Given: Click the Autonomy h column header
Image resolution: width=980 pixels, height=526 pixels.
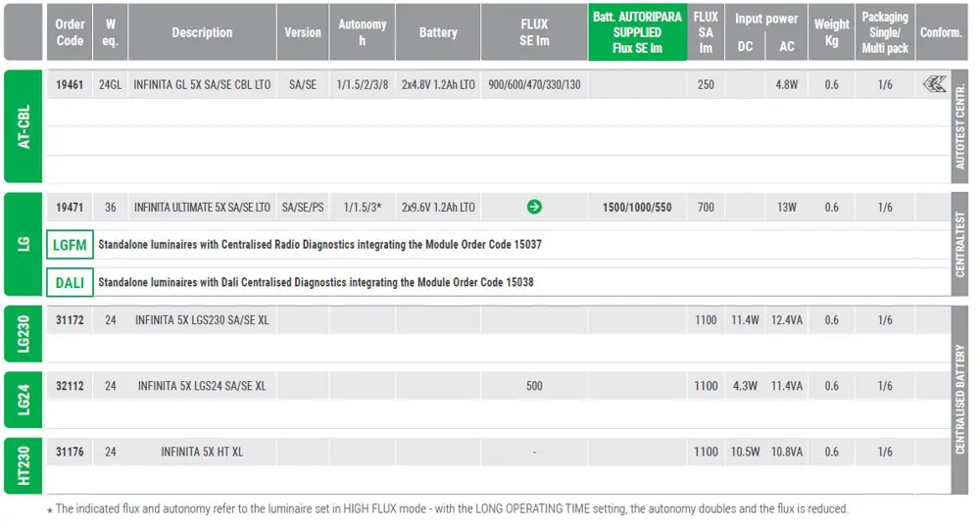Looking at the screenshot, I should (x=362, y=32).
